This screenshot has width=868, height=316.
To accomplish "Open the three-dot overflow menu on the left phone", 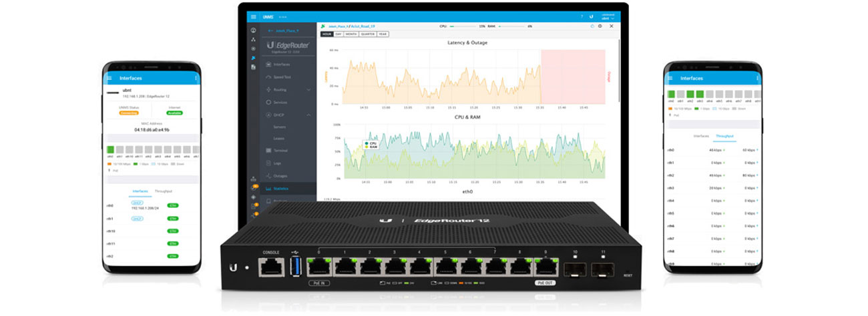I will point(196,78).
